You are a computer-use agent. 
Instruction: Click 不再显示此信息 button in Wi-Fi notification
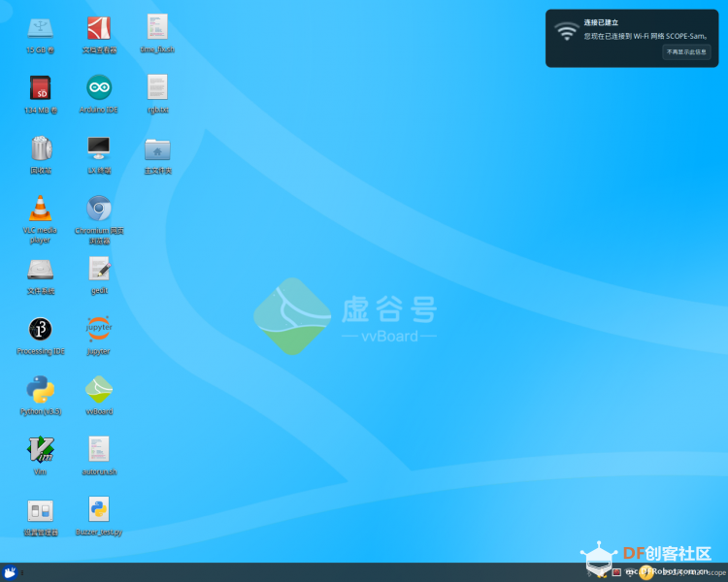coord(686,52)
